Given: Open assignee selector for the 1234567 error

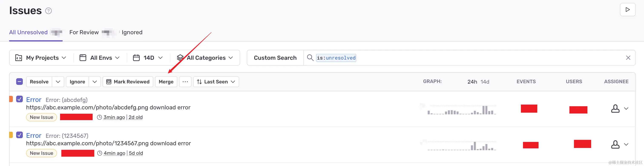Looking at the screenshot, I should tap(620, 144).
